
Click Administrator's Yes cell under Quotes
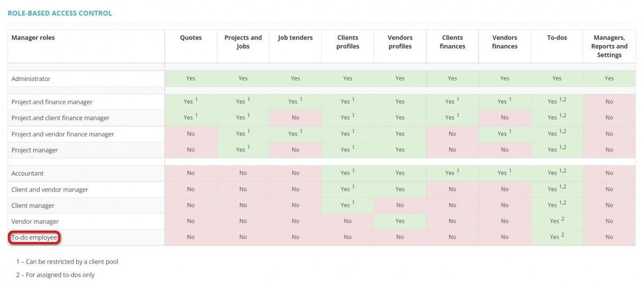(191, 78)
